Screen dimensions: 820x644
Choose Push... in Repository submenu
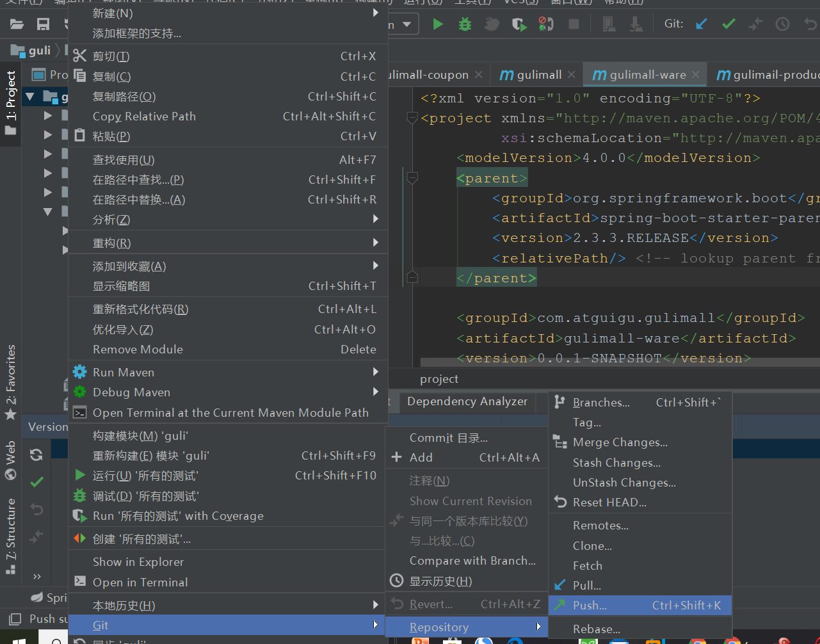[640, 606]
